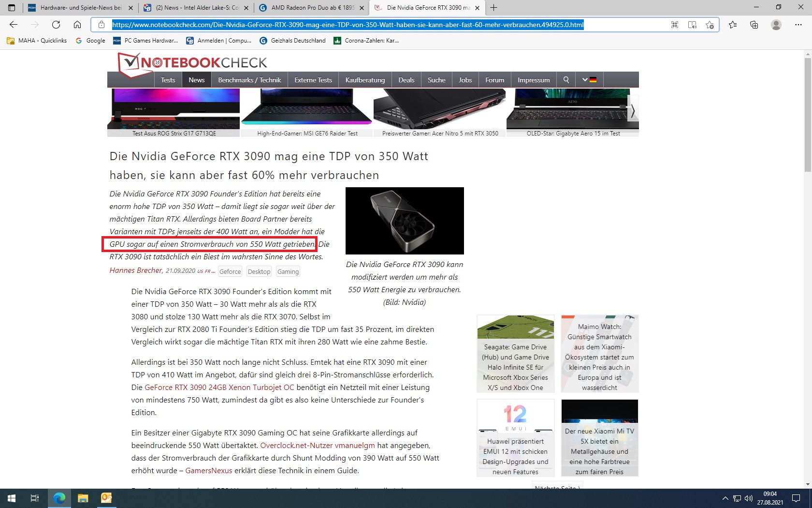Open MSI GE76 Raider test thumbnail
This screenshot has width=812, height=508.
tap(307, 113)
